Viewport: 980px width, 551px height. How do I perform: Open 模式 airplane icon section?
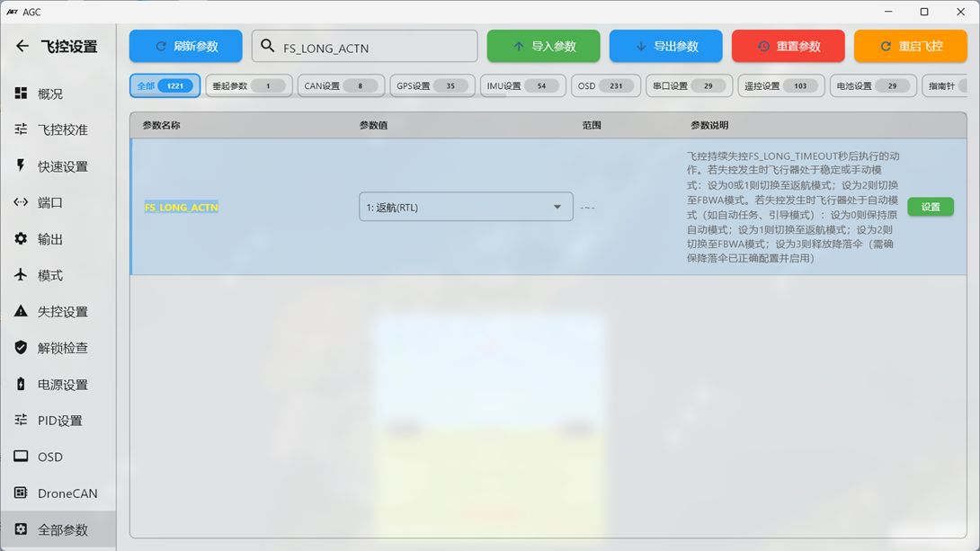coord(50,275)
